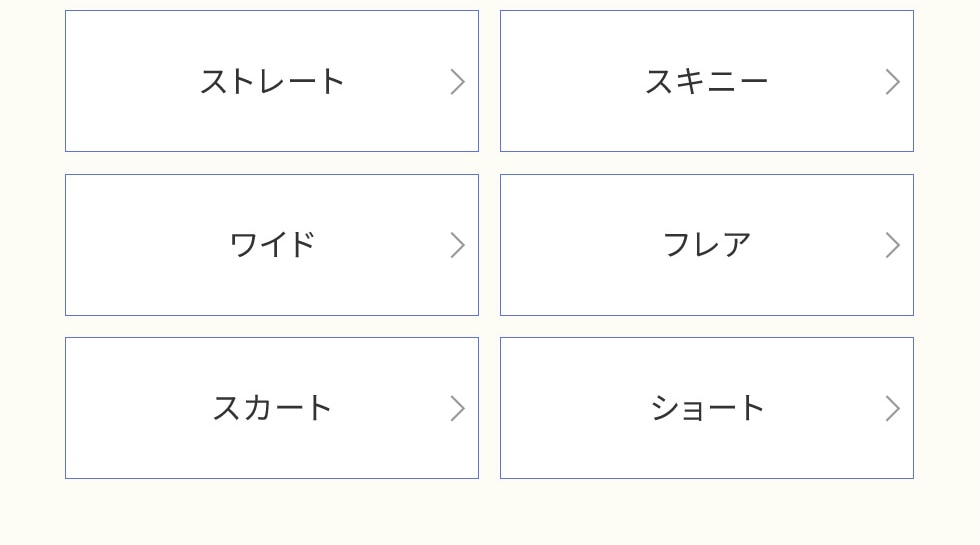
Task: Click the フレア text label
Action: [x=706, y=244]
